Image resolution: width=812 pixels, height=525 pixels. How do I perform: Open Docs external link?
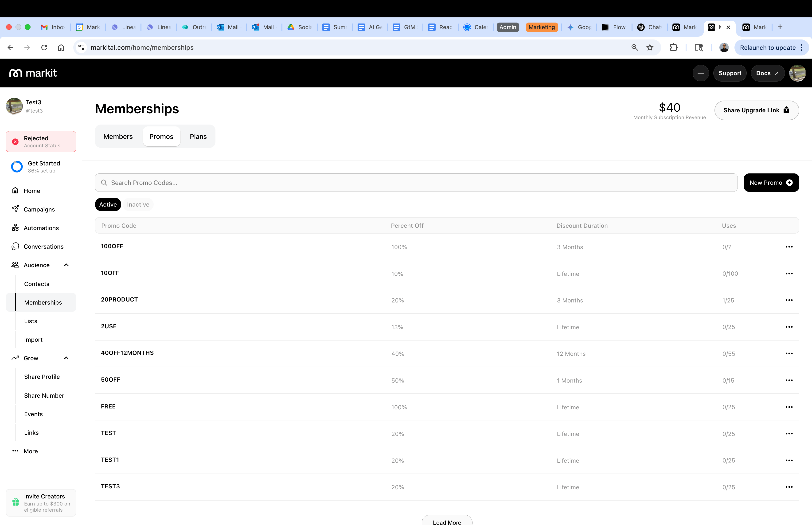[767, 73]
